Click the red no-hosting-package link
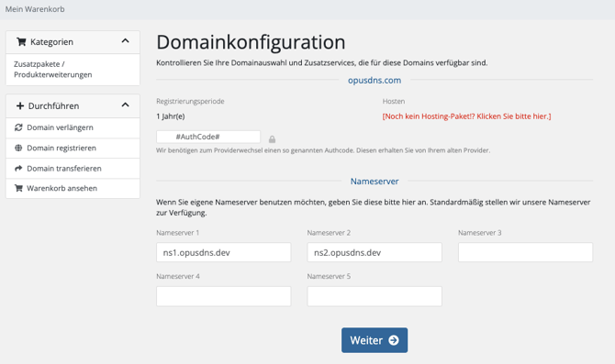 tap(466, 116)
